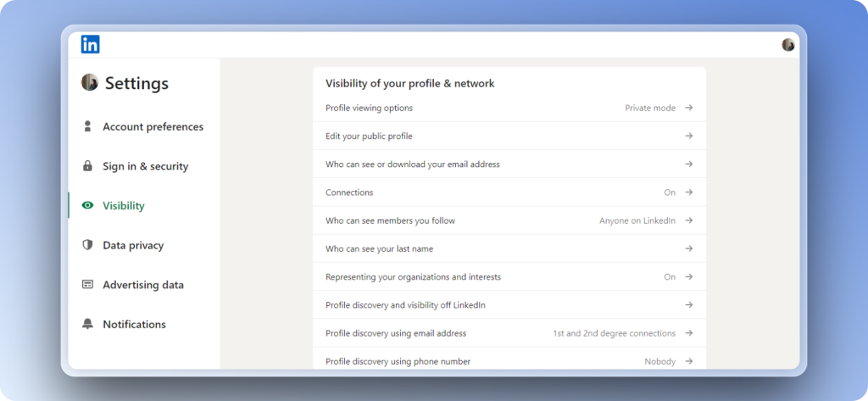Image resolution: width=868 pixels, height=401 pixels.
Task: Expand arrow for Who can see your last name
Action: point(689,249)
